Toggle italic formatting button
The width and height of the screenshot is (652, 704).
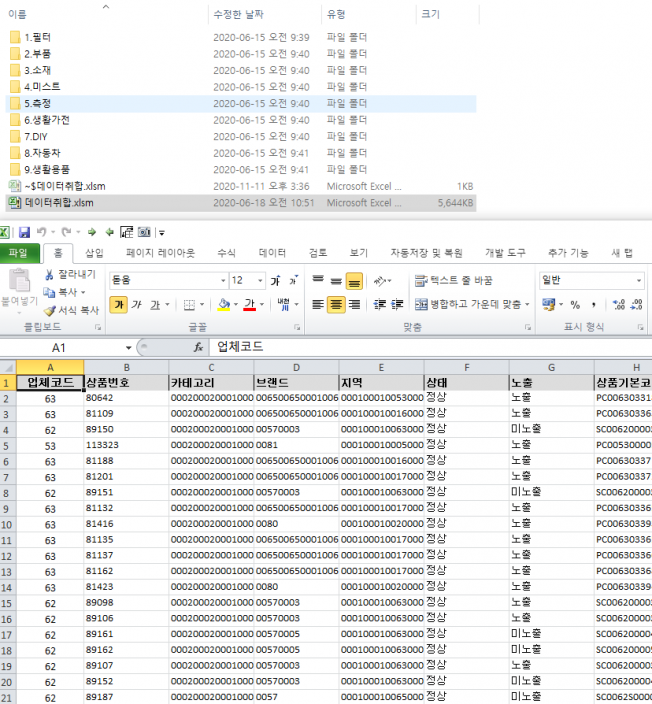(x=137, y=304)
